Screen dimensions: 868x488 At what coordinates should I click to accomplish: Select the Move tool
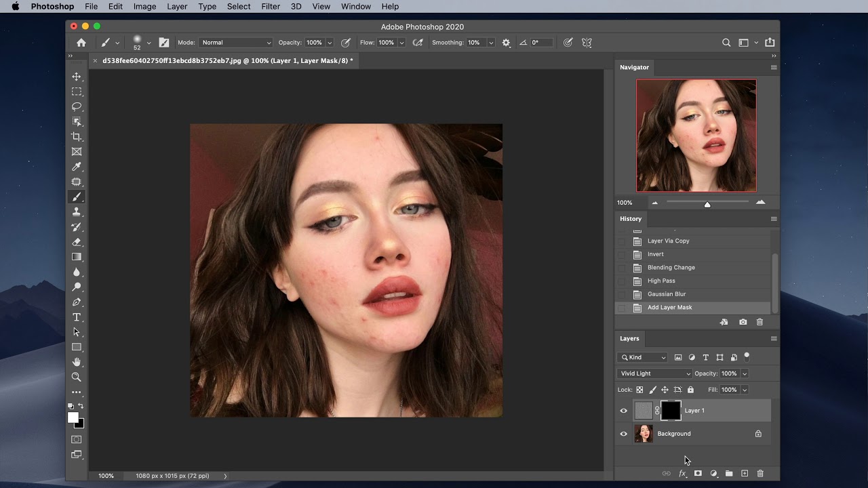click(x=77, y=77)
